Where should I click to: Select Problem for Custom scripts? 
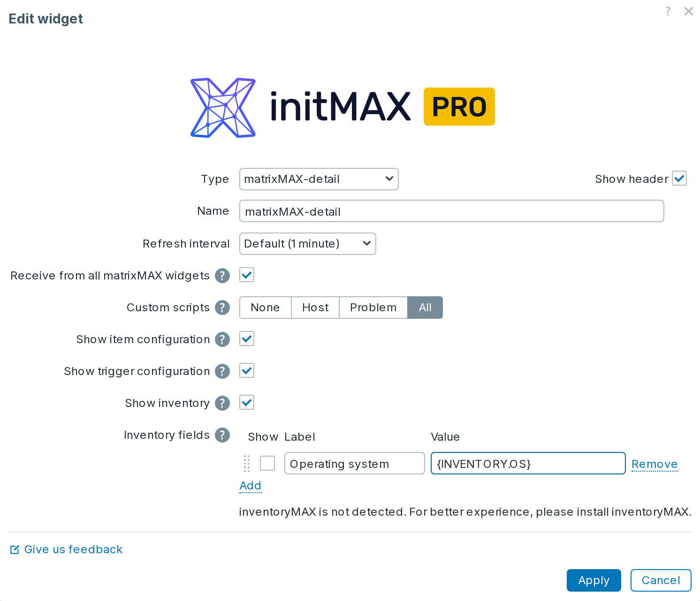373,308
